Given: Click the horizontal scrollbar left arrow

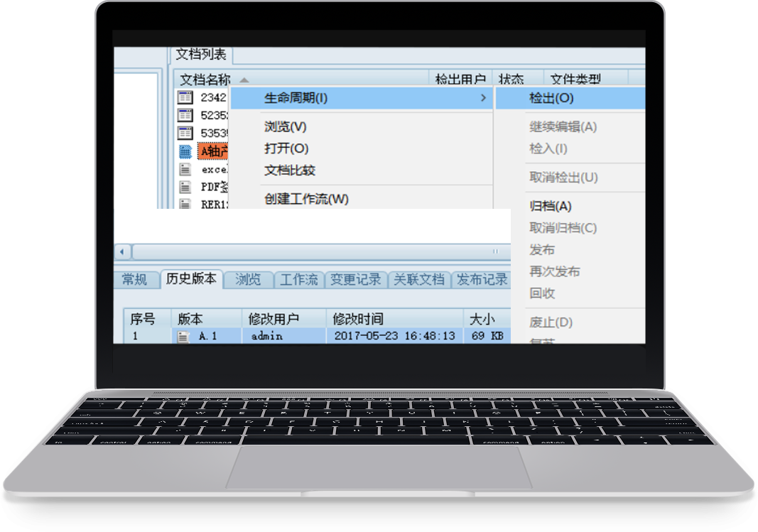Looking at the screenshot, I should pos(122,251).
